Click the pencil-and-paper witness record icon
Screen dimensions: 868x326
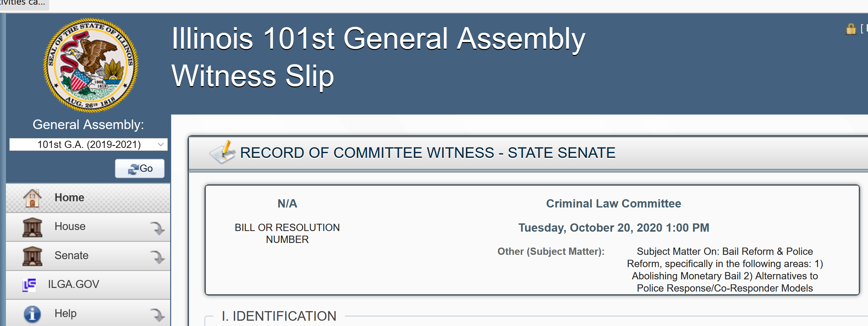(223, 152)
